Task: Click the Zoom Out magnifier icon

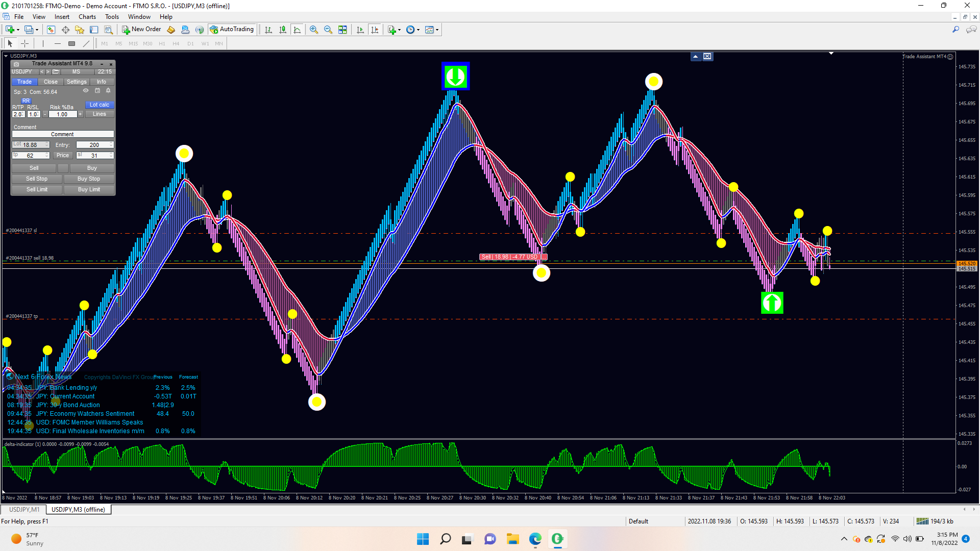Action: 328,30
